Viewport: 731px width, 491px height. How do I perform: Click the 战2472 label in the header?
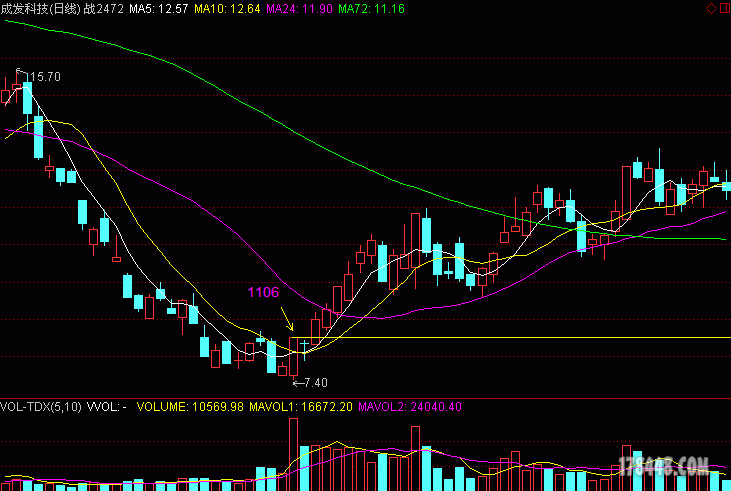[102, 8]
